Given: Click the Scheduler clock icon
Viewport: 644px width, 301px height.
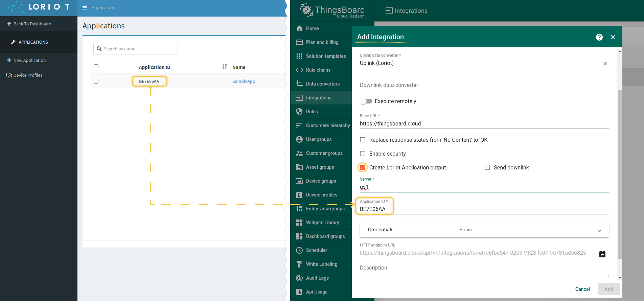Looking at the screenshot, I should (299, 250).
